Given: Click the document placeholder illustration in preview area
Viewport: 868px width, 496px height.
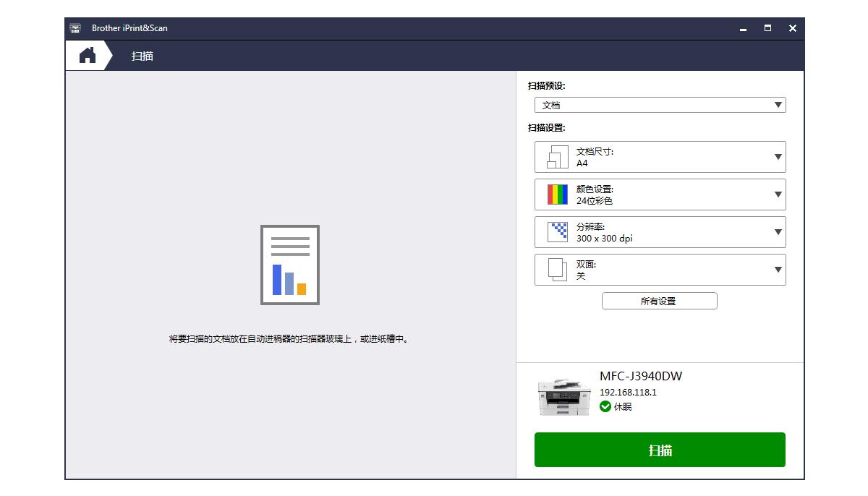Looking at the screenshot, I should pyautogui.click(x=289, y=264).
